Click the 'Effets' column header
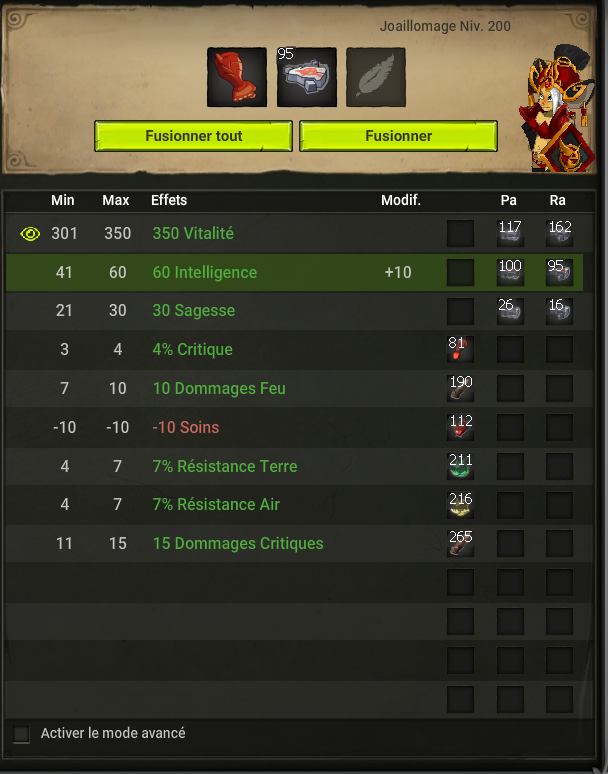Viewport: 608px width, 774px height. (169, 200)
